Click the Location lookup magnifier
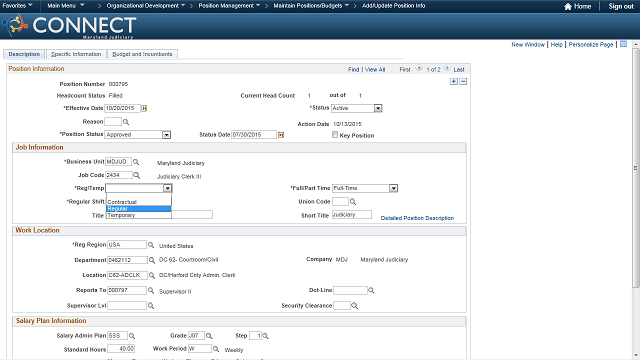 point(152,276)
